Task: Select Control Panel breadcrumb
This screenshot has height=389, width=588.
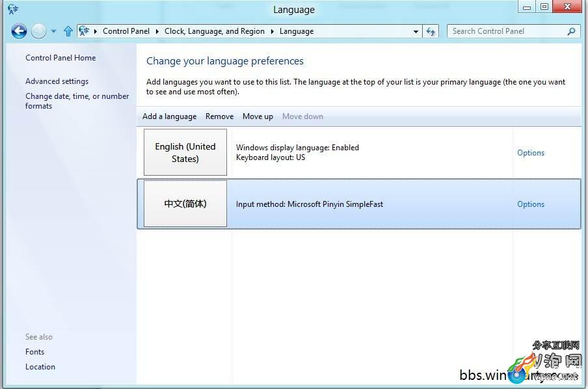Action: pos(126,31)
